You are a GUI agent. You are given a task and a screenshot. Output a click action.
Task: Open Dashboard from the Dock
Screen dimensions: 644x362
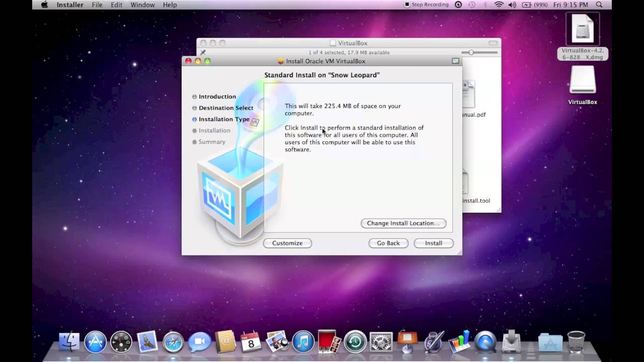coord(121,342)
